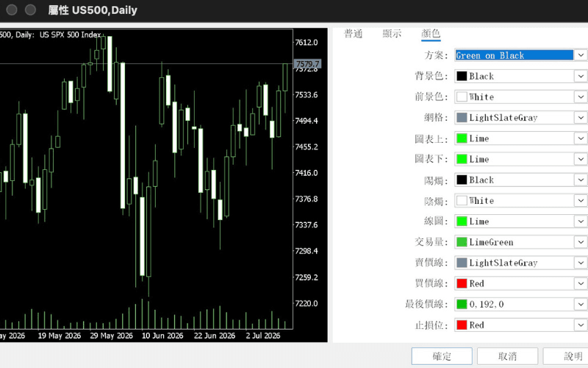Image resolution: width=588 pixels, height=368 pixels.
Task: Expand the 陰燭 color dropdown arrow
Action: coord(581,200)
